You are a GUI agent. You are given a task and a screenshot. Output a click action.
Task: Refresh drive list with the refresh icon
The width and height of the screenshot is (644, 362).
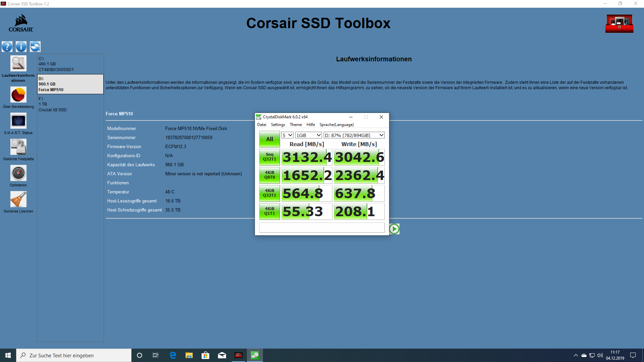click(35, 47)
